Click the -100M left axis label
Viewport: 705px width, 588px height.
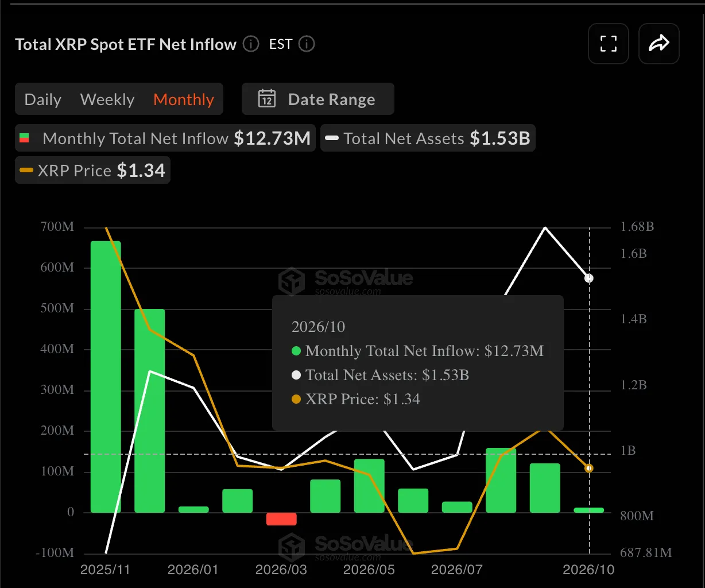[x=54, y=553]
